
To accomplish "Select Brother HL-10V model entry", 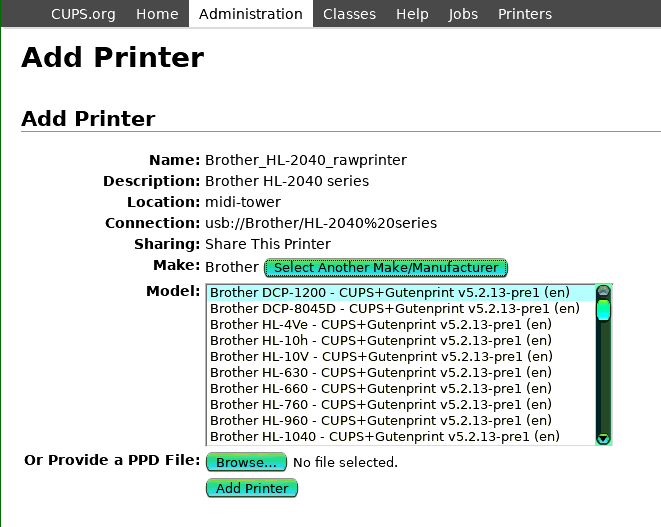I will 400,357.
